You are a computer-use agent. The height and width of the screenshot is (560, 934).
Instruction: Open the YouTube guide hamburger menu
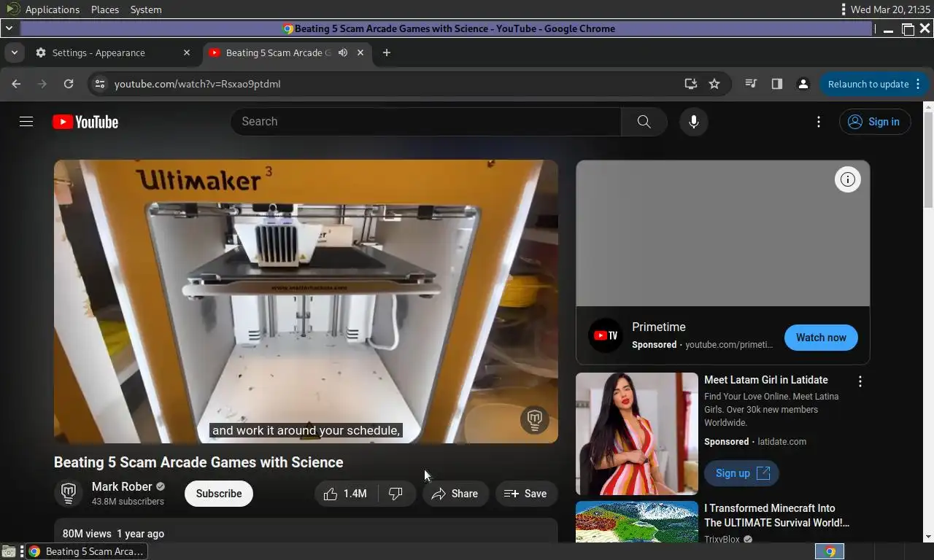[26, 122]
